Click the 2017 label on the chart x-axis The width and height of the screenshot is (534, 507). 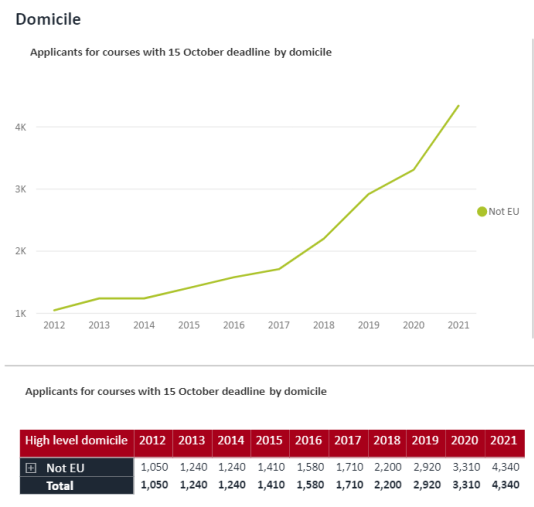click(279, 325)
